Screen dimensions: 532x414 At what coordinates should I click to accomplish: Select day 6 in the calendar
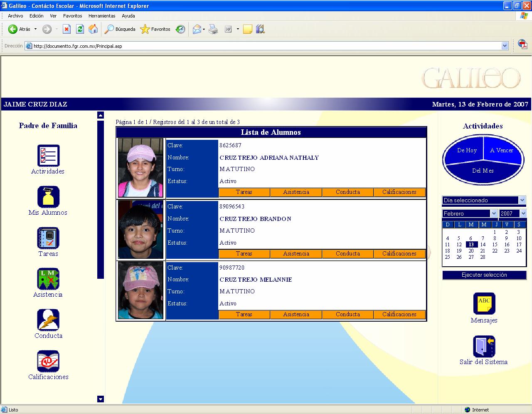[x=470, y=238]
